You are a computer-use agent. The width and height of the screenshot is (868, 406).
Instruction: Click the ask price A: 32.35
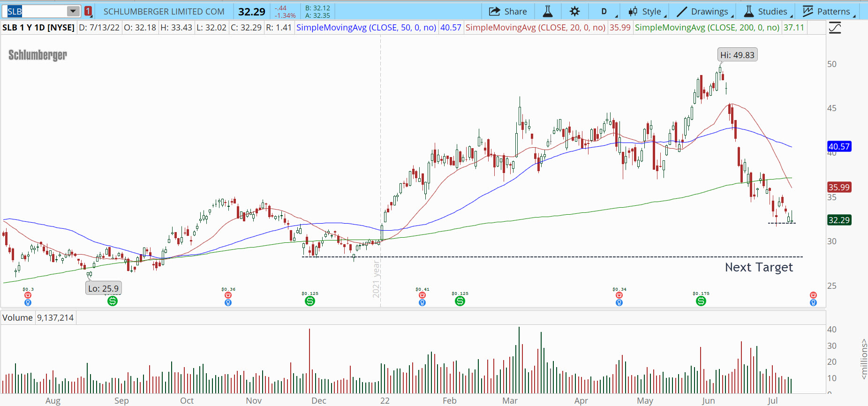point(318,15)
